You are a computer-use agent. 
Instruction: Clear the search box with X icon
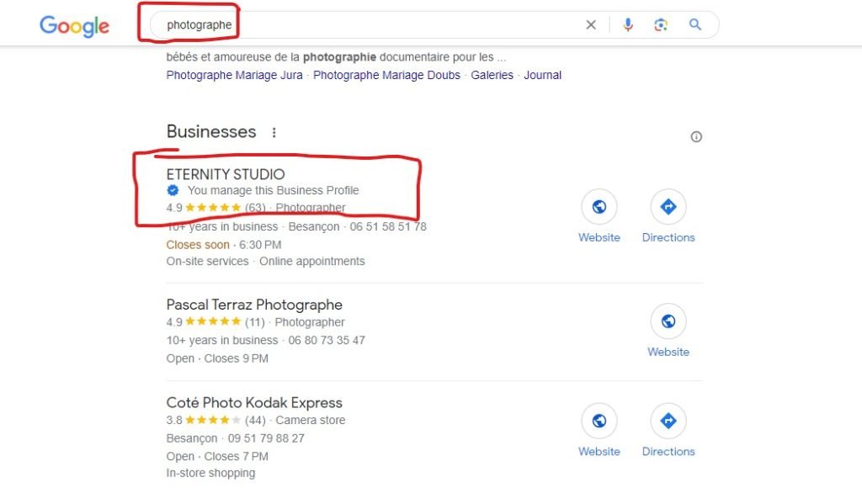point(591,25)
